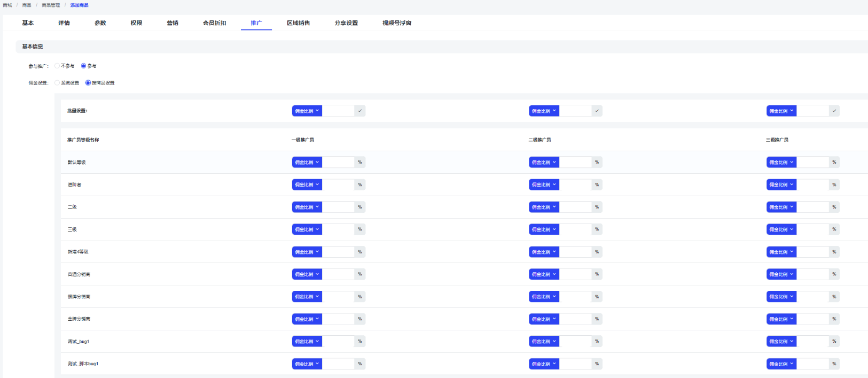The height and width of the screenshot is (378, 868).
Task: Click the 商品管理 breadcrumb link
Action: [x=51, y=5]
